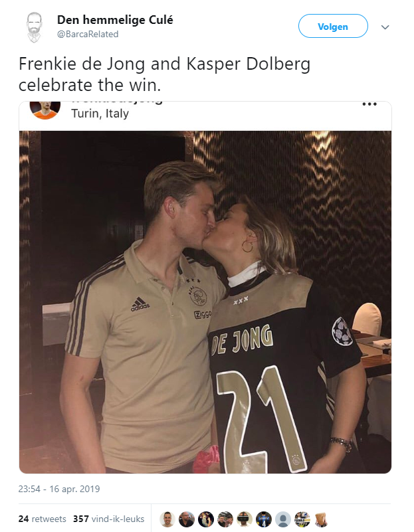Open the Den hemmelige Culé display name
Image resolution: width=414 pixels, height=532 pixels.
tap(115, 20)
